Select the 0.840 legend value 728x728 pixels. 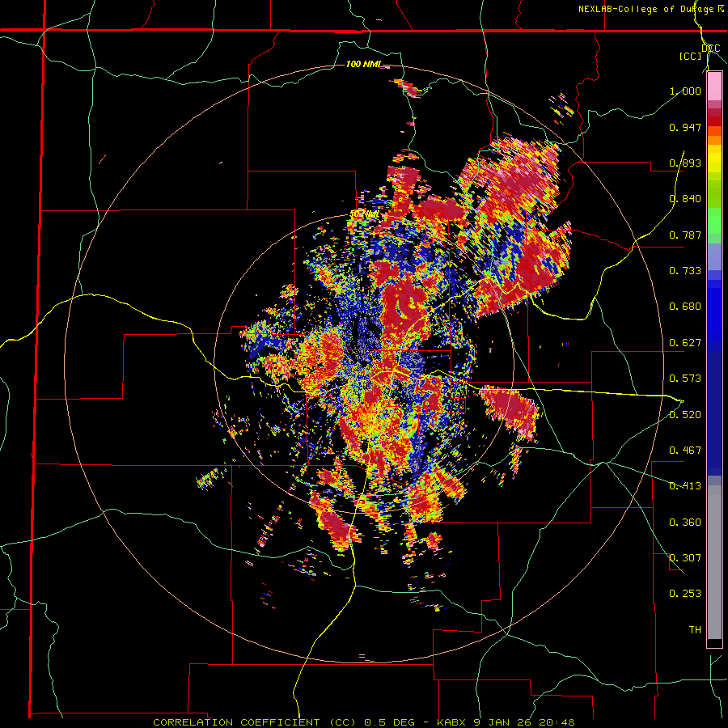coord(685,199)
